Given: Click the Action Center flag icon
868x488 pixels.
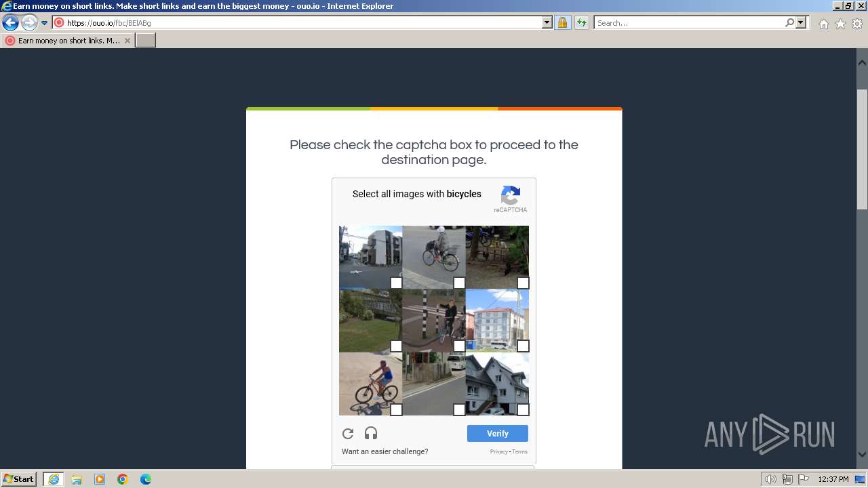Looking at the screenshot, I should (x=803, y=479).
